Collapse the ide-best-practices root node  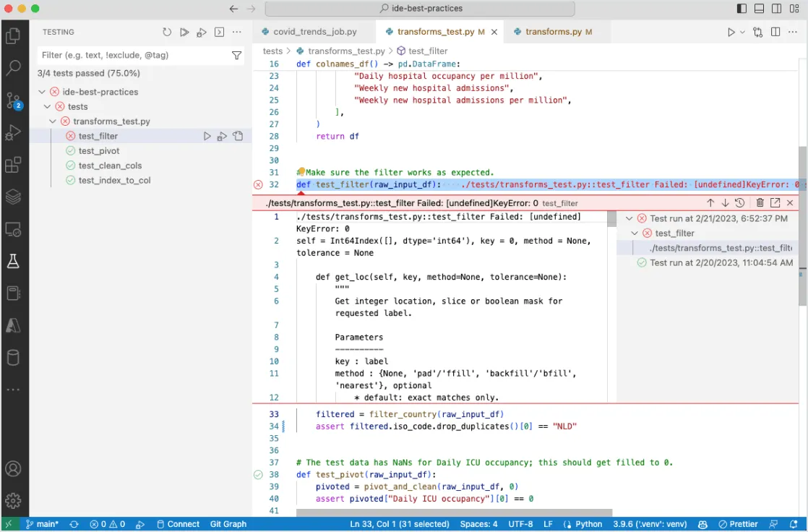coord(43,92)
